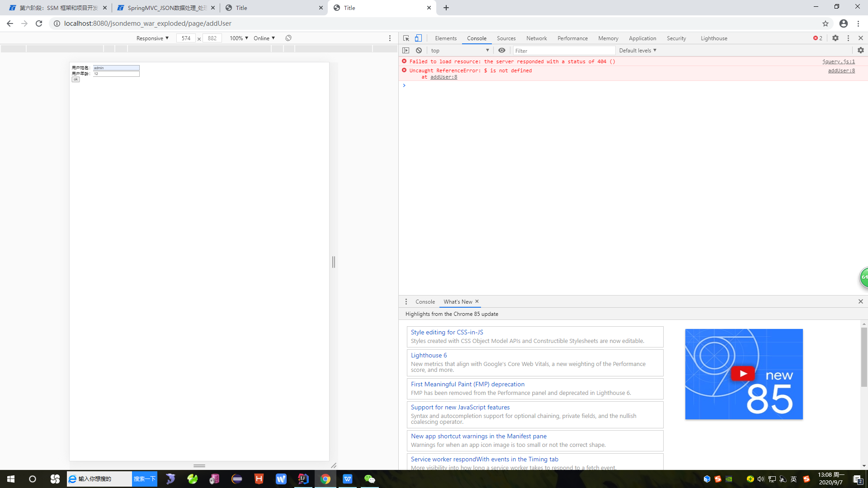The height and width of the screenshot is (488, 868).
Task: Close the What's New tab
Action: (x=476, y=301)
